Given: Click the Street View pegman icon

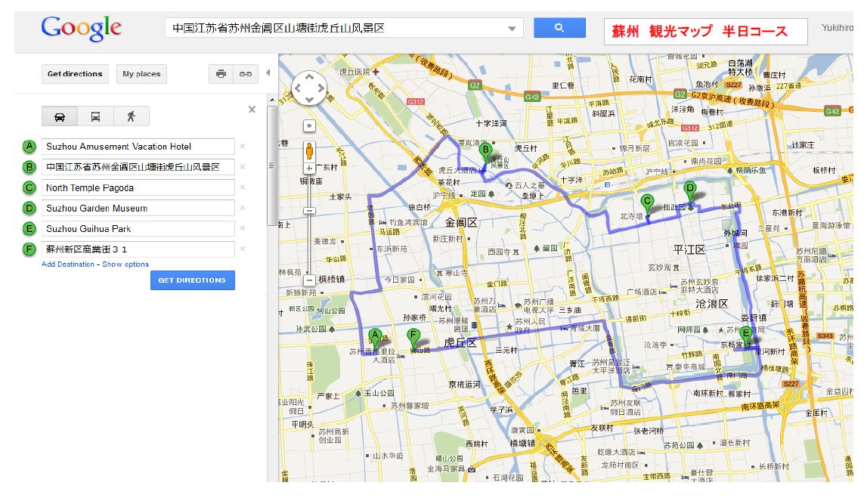Looking at the screenshot, I should click(x=310, y=150).
